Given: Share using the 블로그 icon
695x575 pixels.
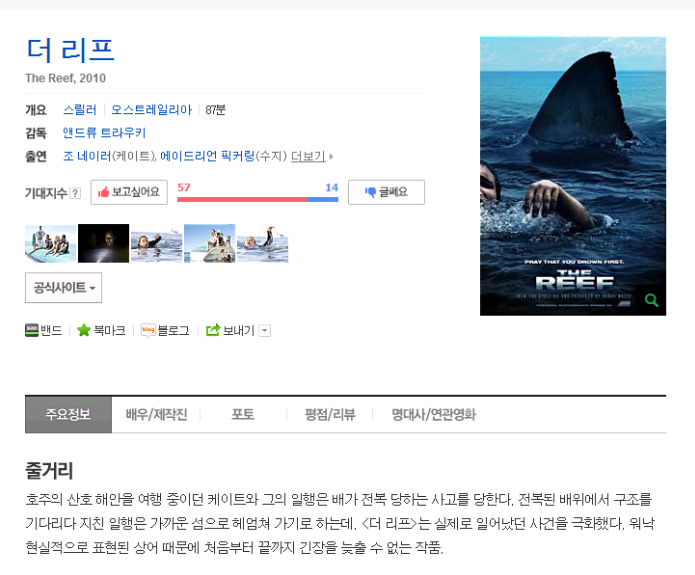Looking at the screenshot, I should point(148,330).
